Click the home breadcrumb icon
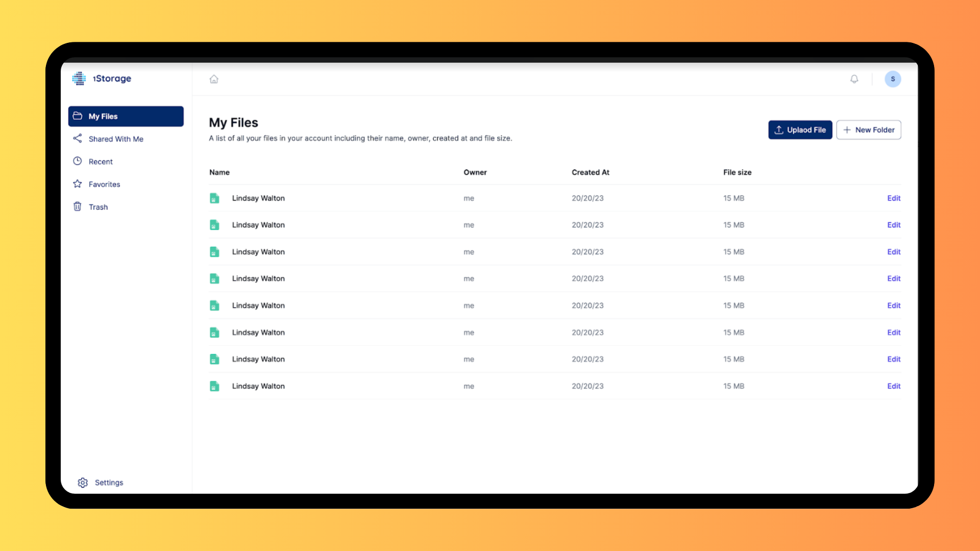 [x=214, y=79]
